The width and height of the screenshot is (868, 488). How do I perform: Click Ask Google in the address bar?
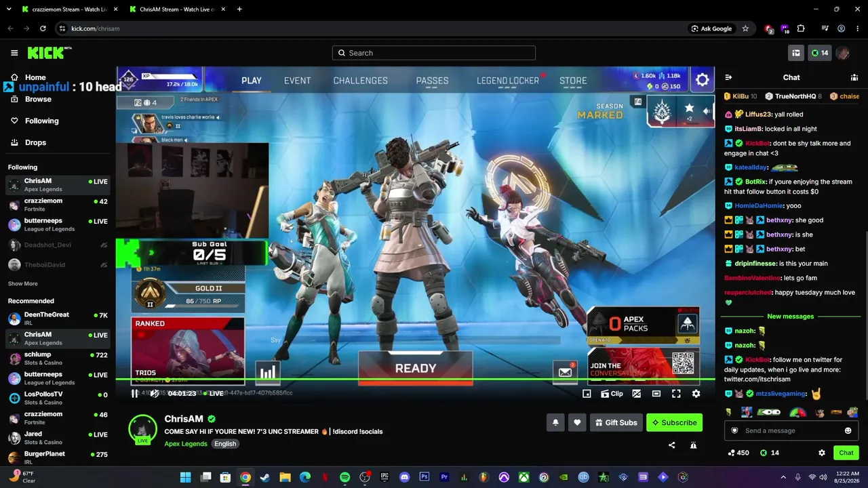click(x=711, y=28)
